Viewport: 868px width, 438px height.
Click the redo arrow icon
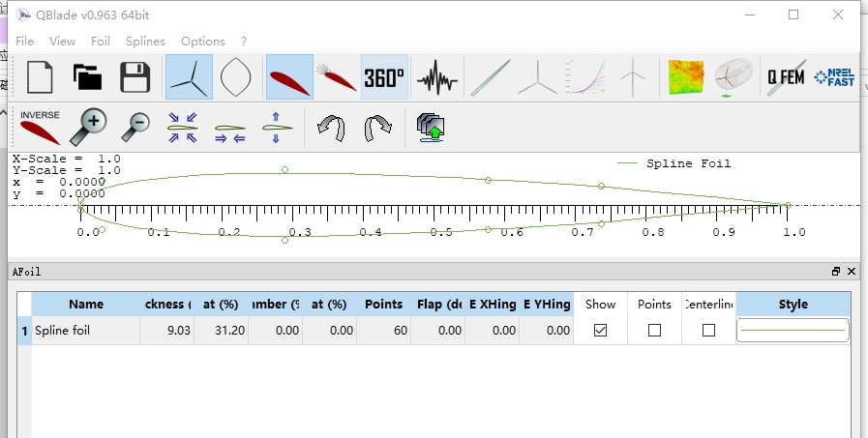[377, 127]
